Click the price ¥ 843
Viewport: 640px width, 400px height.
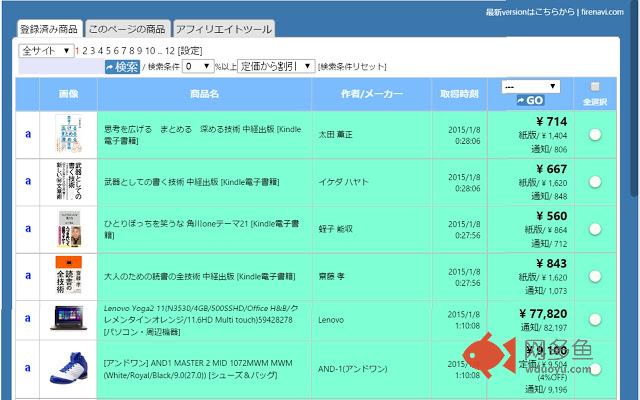click(551, 263)
